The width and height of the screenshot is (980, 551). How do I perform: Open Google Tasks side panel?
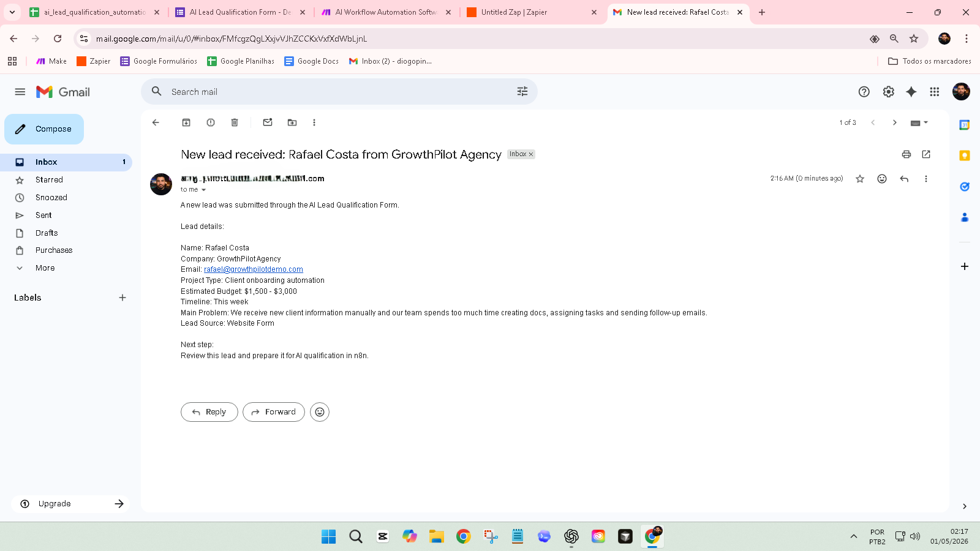pyautogui.click(x=965, y=187)
